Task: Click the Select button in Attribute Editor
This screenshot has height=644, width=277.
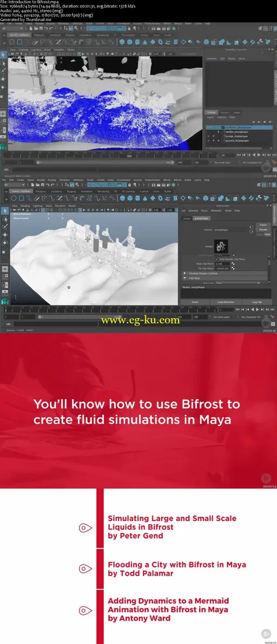Action: (x=195, y=302)
